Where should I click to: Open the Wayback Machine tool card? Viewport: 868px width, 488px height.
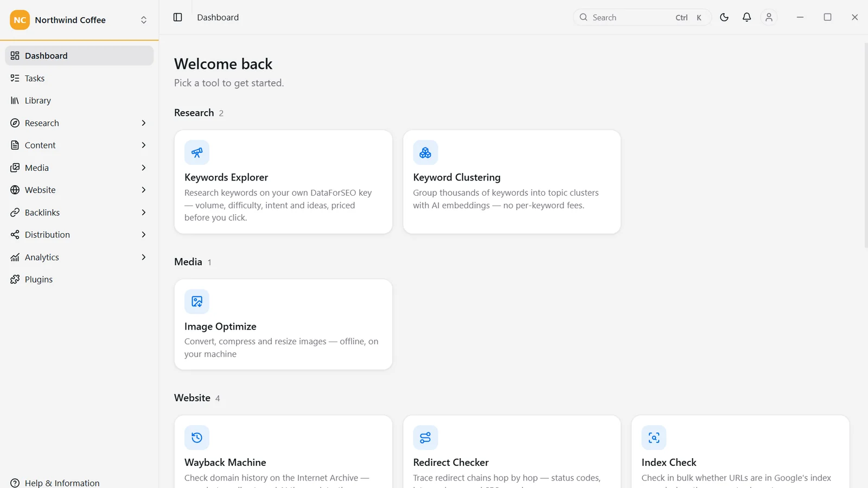[x=283, y=452]
